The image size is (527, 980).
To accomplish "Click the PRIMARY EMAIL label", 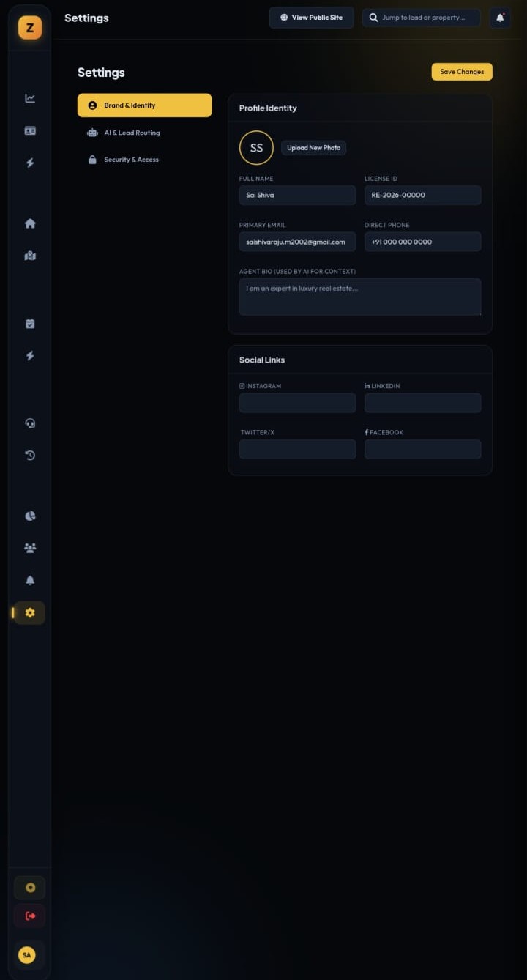I will coord(263,226).
